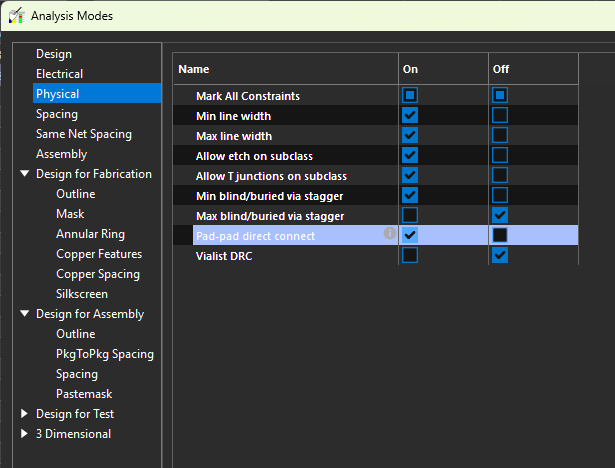Disable Allow etch on subclass via Off checkbox

[x=500, y=156]
